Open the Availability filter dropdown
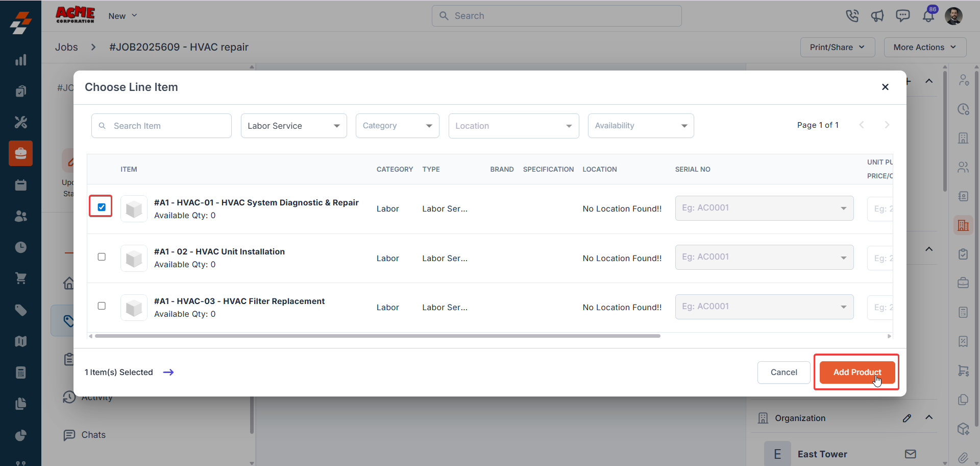This screenshot has height=466, width=980. [x=641, y=126]
